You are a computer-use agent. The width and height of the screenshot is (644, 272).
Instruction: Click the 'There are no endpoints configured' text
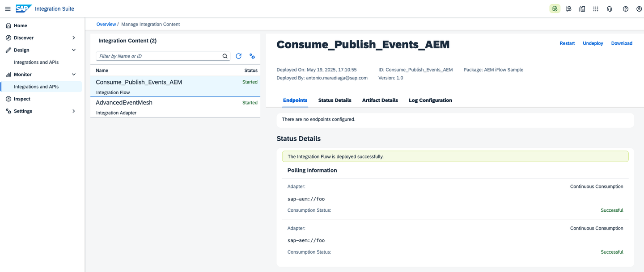[319, 120]
